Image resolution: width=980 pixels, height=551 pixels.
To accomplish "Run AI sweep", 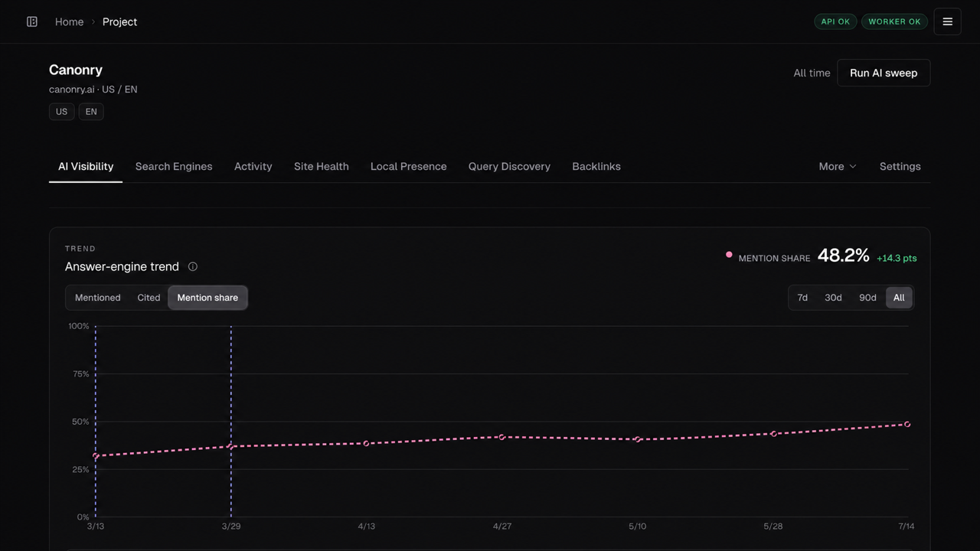I will point(884,73).
